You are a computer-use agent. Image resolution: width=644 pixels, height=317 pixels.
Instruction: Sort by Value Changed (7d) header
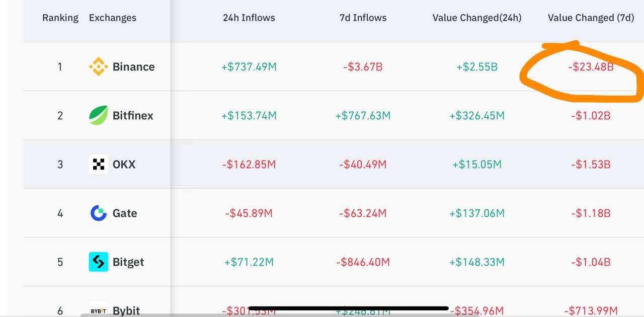tap(591, 18)
